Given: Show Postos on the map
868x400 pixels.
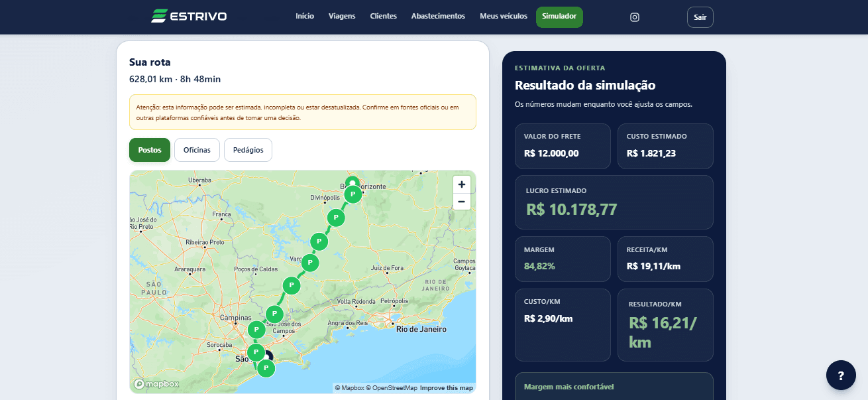Looking at the screenshot, I should (150, 150).
